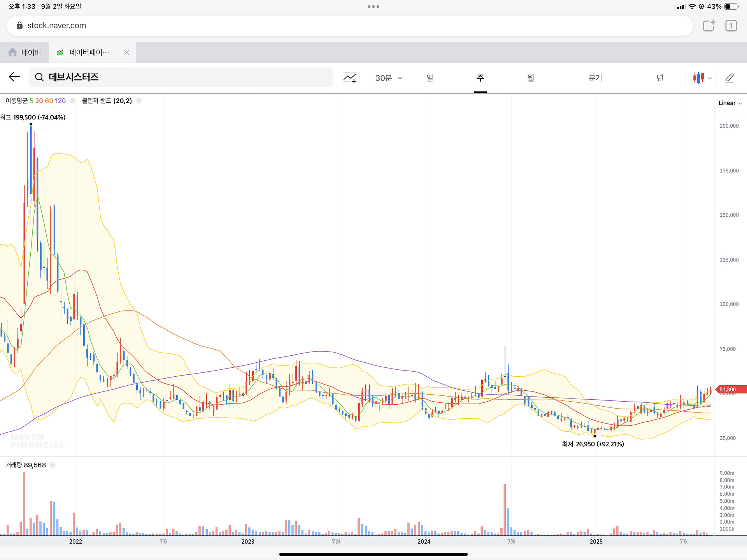The height and width of the screenshot is (560, 747).
Task: Open the Linear scale dropdown
Action: (730, 103)
